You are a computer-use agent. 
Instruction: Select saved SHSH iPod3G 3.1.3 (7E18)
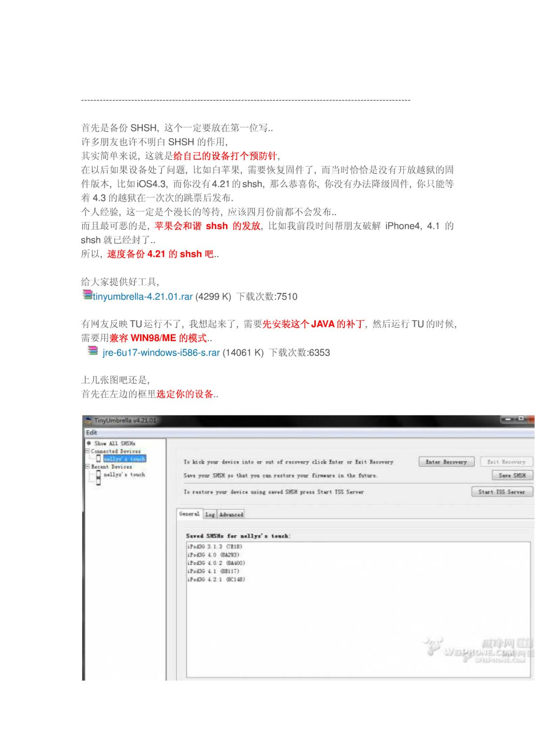tap(215, 546)
